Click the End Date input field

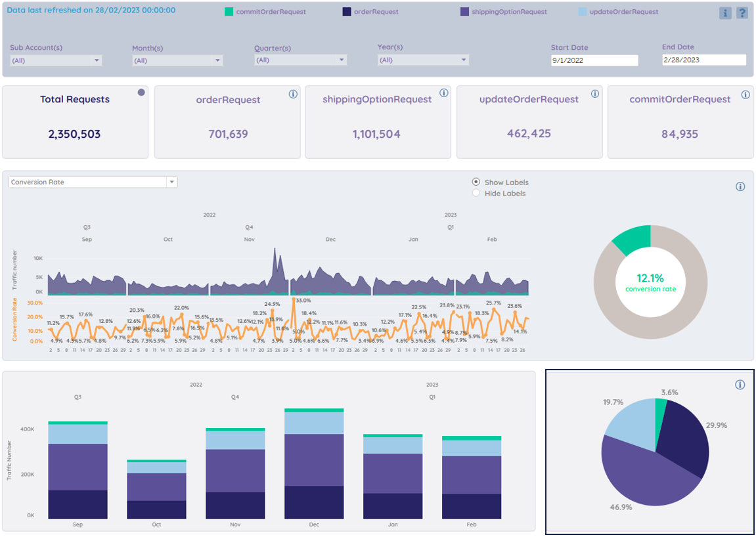click(x=704, y=60)
